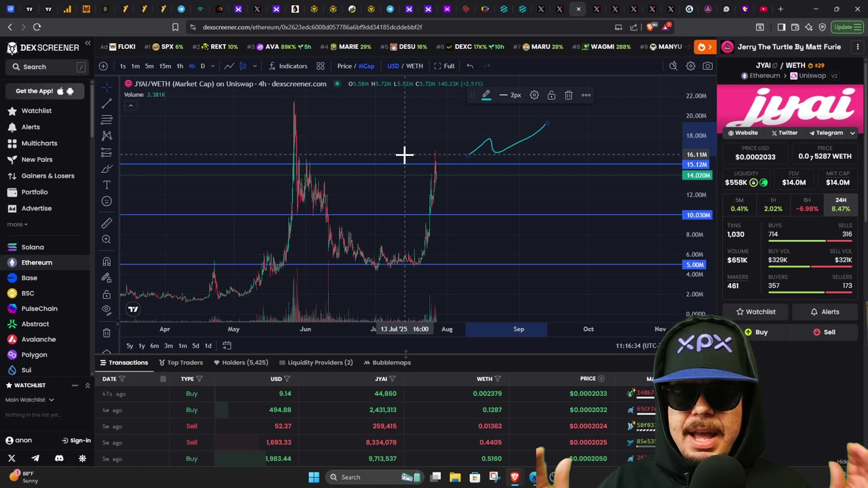Open the emoji icons tool
Viewport: 868px width, 488px height.
106,201
